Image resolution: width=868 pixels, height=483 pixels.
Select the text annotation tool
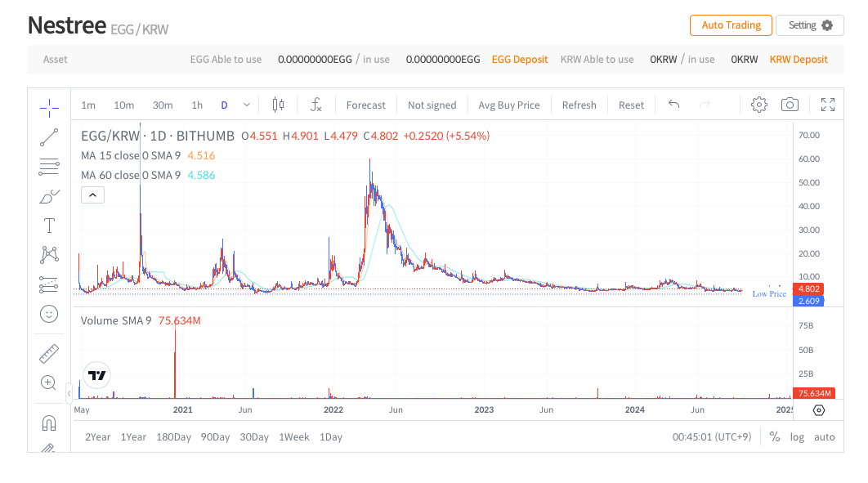49,226
